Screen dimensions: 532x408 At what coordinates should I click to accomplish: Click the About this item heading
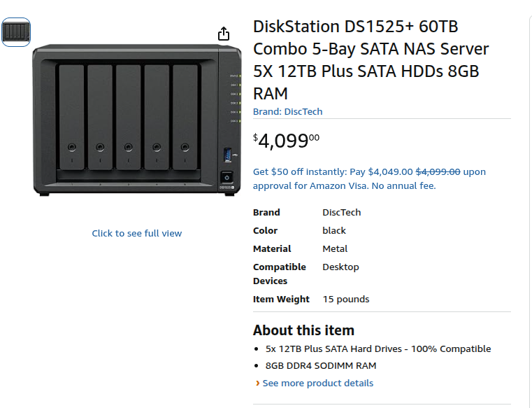pos(303,330)
